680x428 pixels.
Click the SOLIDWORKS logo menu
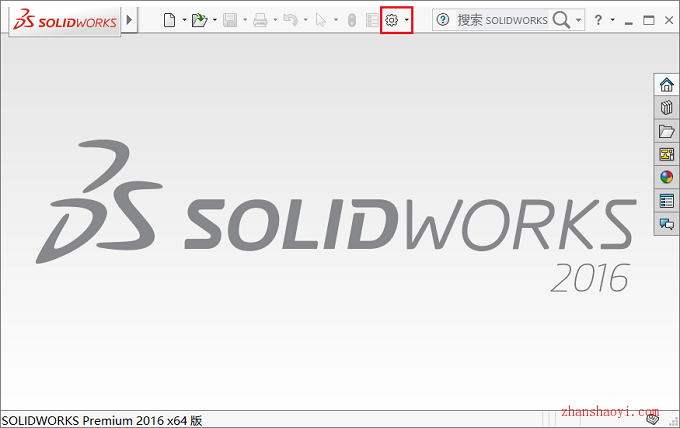click(65, 20)
